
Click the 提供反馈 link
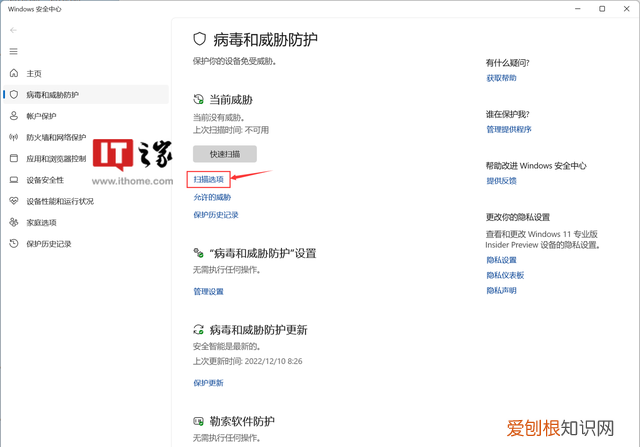tap(502, 181)
